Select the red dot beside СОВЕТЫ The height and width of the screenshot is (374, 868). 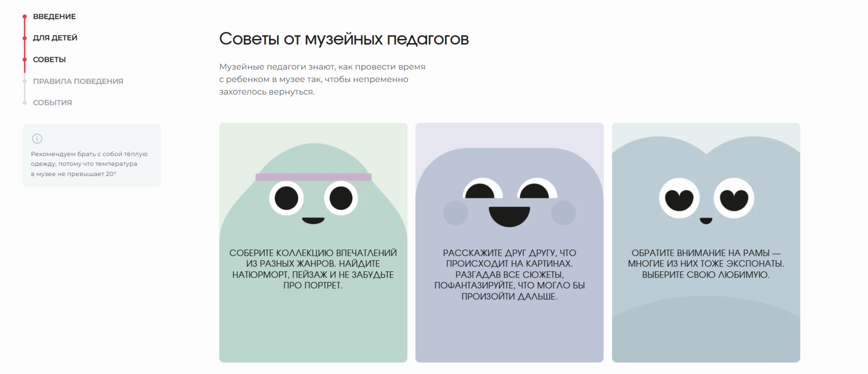point(25,60)
